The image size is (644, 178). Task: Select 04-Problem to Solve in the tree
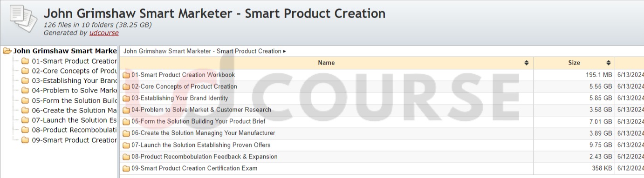point(74,91)
